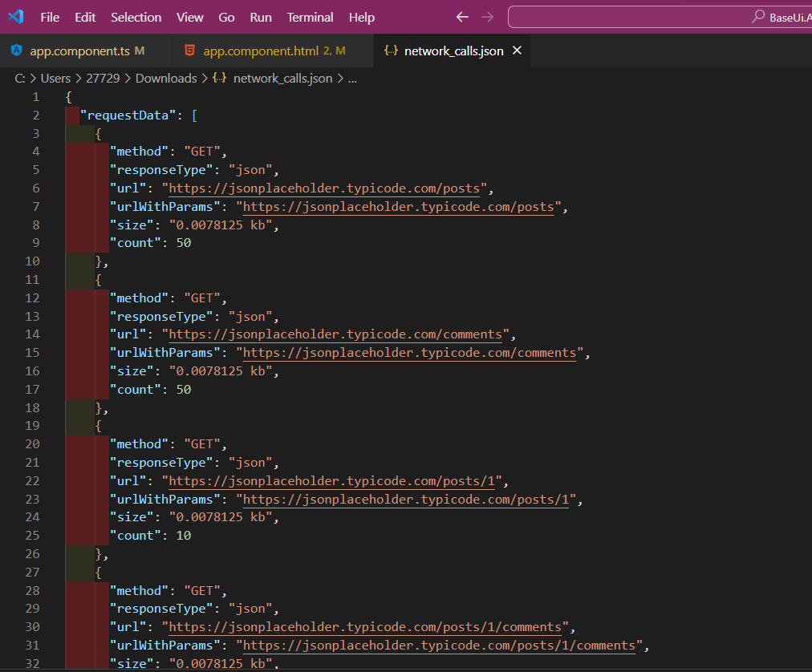The image size is (812, 672).
Task: Open the Users breadcrumb dropdown
Action: (x=55, y=78)
